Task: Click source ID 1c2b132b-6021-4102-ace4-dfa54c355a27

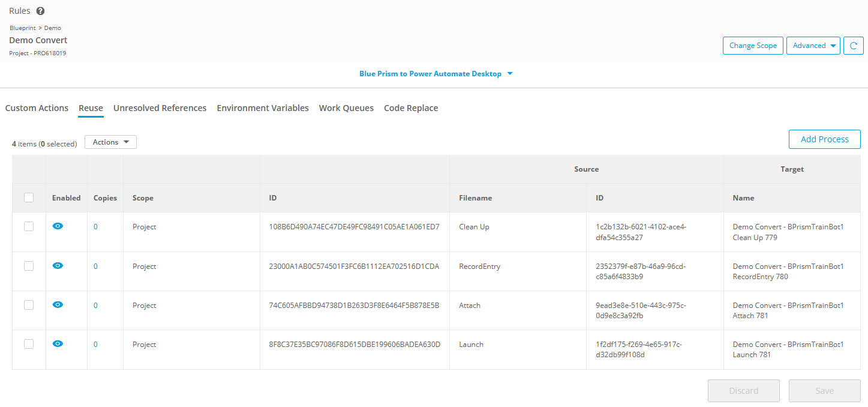Action: pyautogui.click(x=641, y=232)
